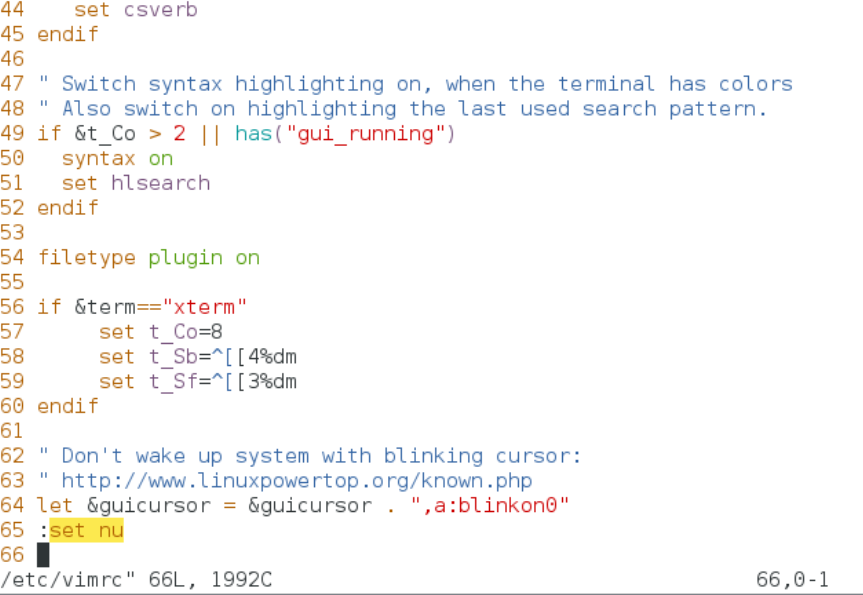863x595 pixels.
Task: Click comment "Don't wake up system" line 62
Action: pos(309,456)
